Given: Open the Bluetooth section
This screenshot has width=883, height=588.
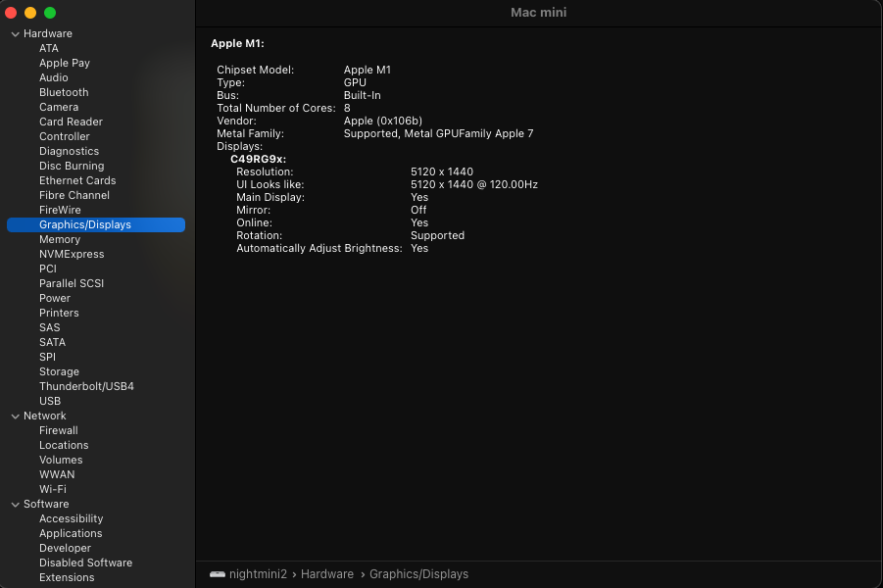Looking at the screenshot, I should 64,92.
